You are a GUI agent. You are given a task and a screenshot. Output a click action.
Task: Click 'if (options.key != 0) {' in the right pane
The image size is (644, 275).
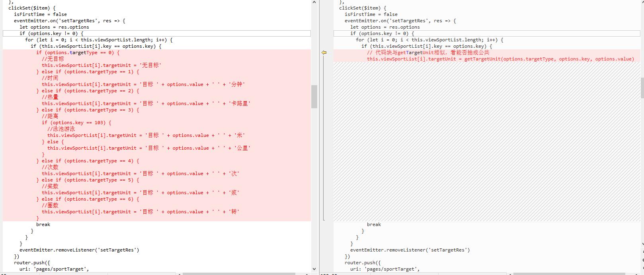coord(382,33)
